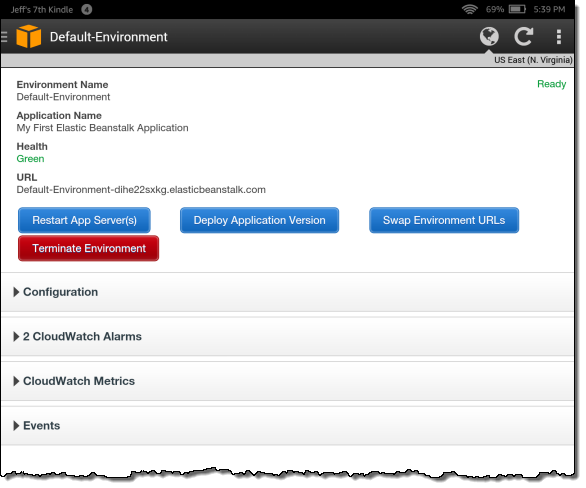Viewport: 586px width, 488px height.
Task: Expand the Configuration section
Action: point(287,292)
